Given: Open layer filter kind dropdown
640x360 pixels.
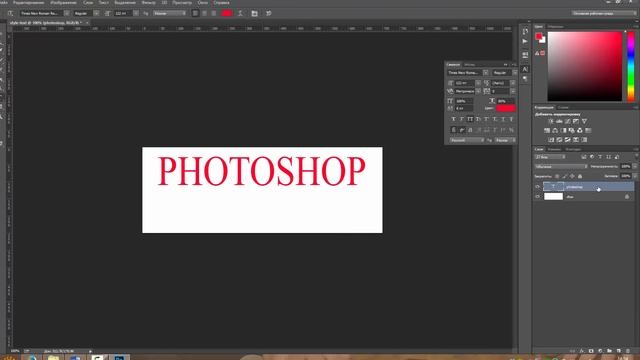Looking at the screenshot, I should click(550, 157).
